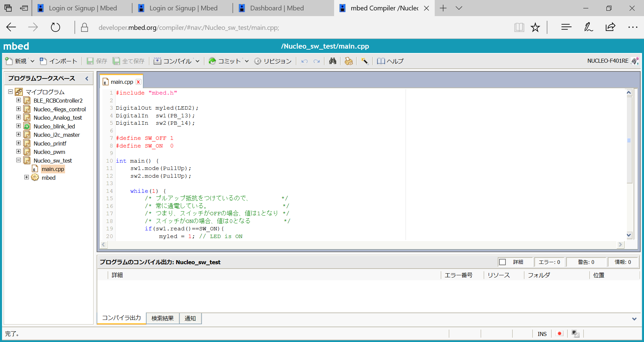Select main.cpp in the tree
644x342 pixels.
click(53, 169)
